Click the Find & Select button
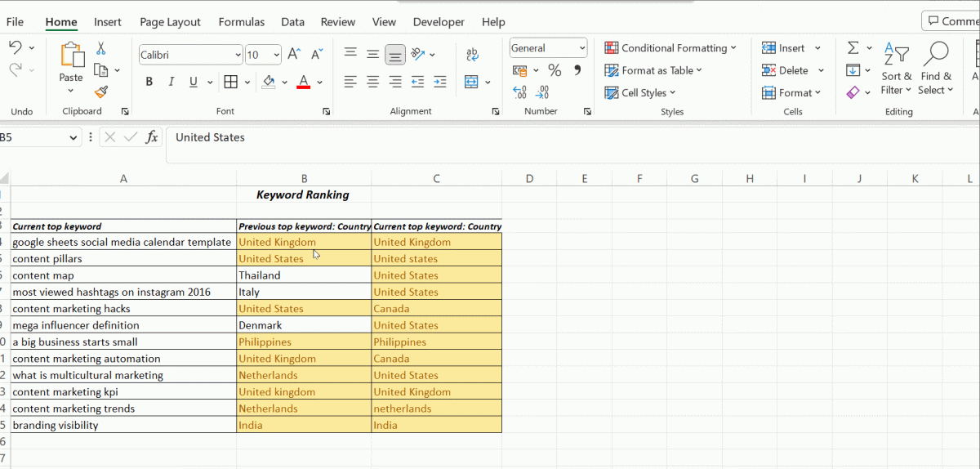 click(936, 70)
